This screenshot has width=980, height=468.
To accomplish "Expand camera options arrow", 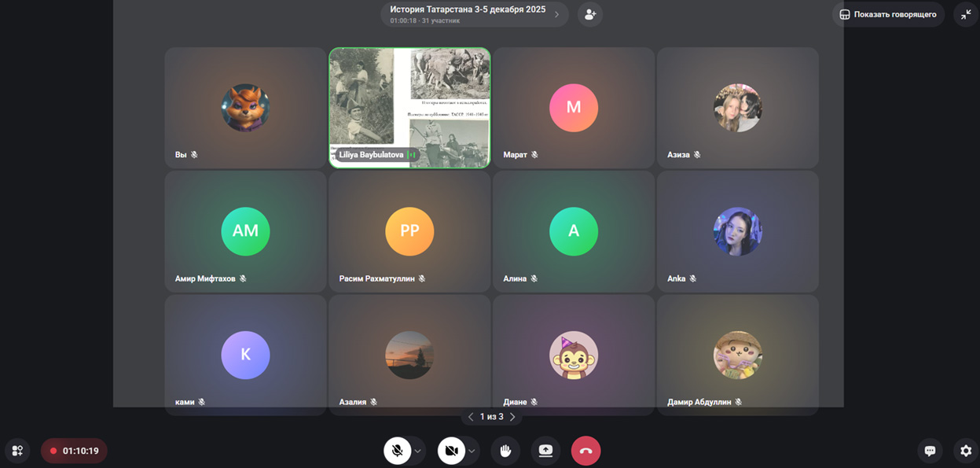I will tap(472, 451).
